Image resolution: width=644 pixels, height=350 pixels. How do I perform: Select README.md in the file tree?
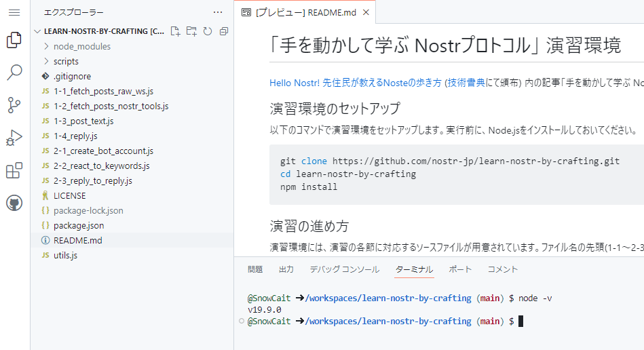[x=132, y=240]
